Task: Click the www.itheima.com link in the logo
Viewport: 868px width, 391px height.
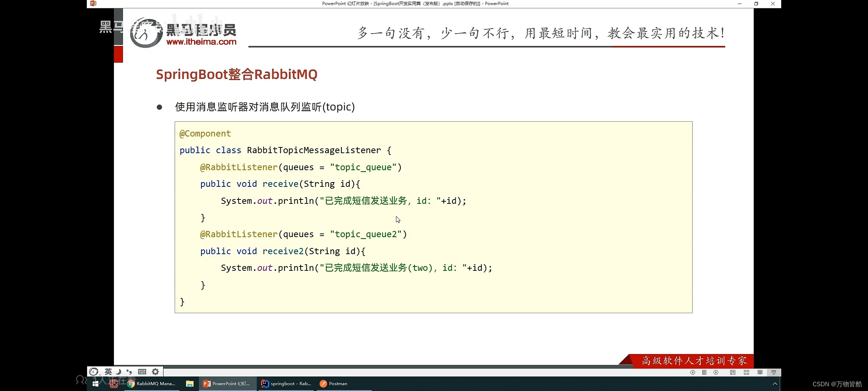Action: [x=201, y=42]
